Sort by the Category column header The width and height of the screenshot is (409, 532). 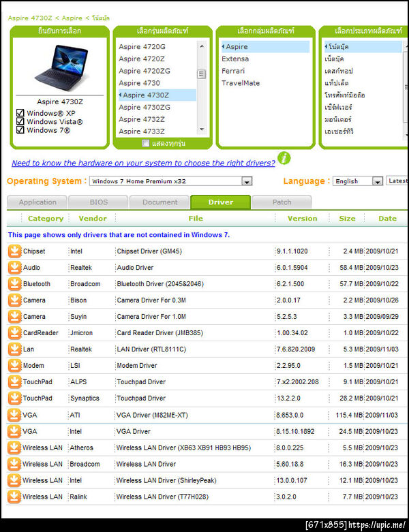46,219
